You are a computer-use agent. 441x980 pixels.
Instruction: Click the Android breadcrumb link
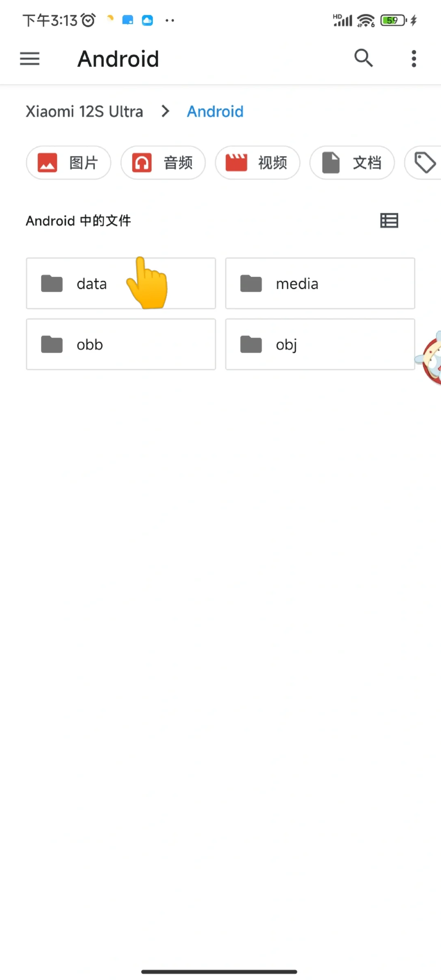215,111
